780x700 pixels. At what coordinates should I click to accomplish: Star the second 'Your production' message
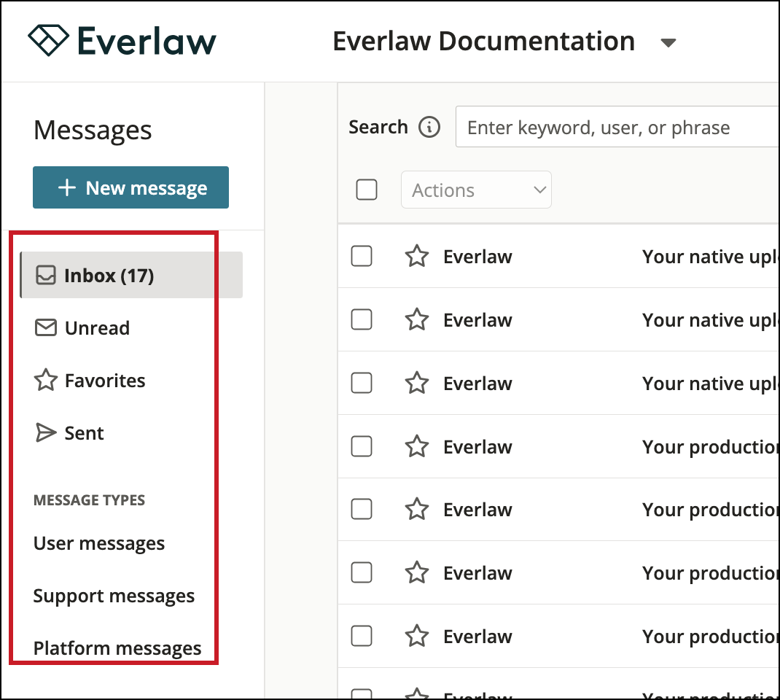click(x=417, y=510)
